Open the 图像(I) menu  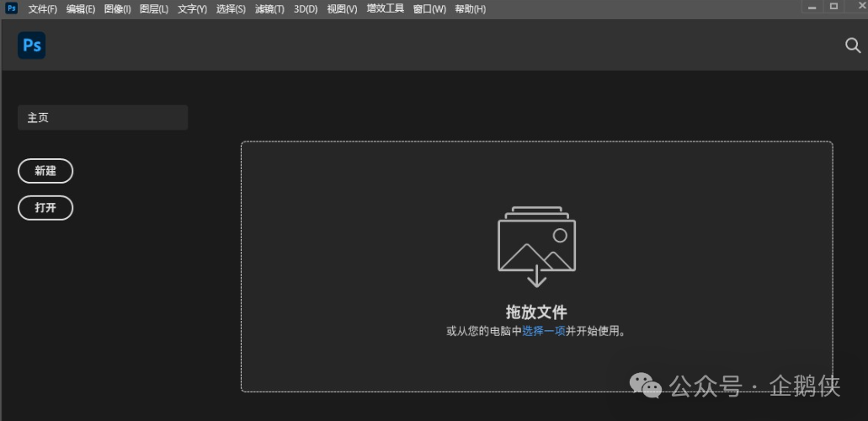117,9
